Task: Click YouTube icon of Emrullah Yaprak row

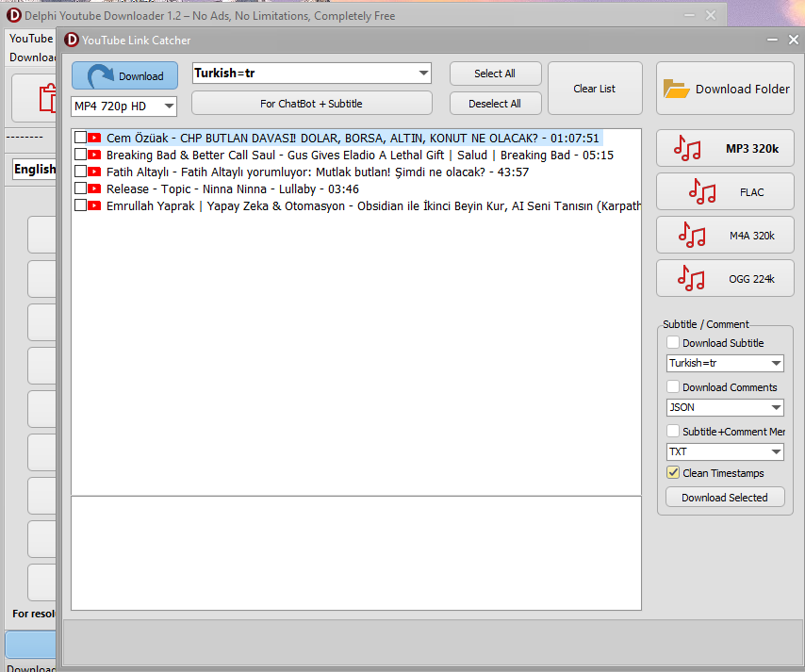Action: (94, 205)
